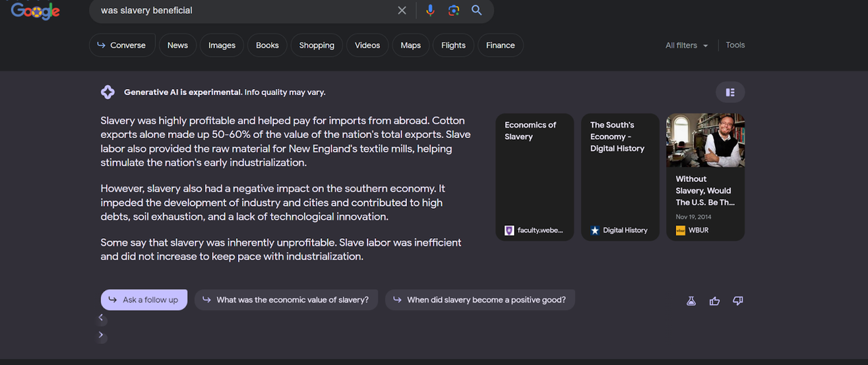
Task: Switch to the Images tab
Action: coord(222,45)
